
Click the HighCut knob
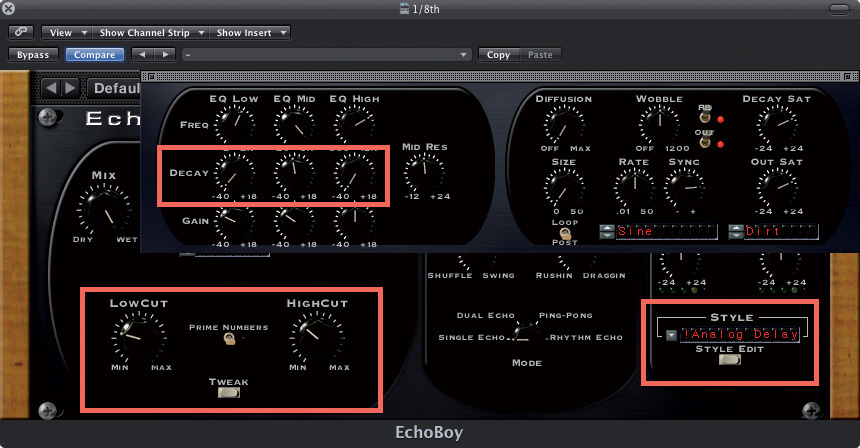(x=317, y=336)
